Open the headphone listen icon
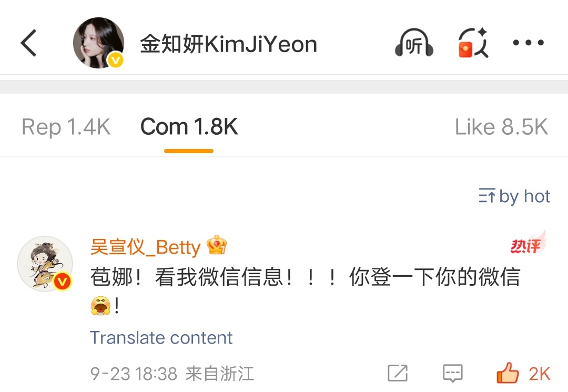This screenshot has width=568, height=392. coord(414,43)
